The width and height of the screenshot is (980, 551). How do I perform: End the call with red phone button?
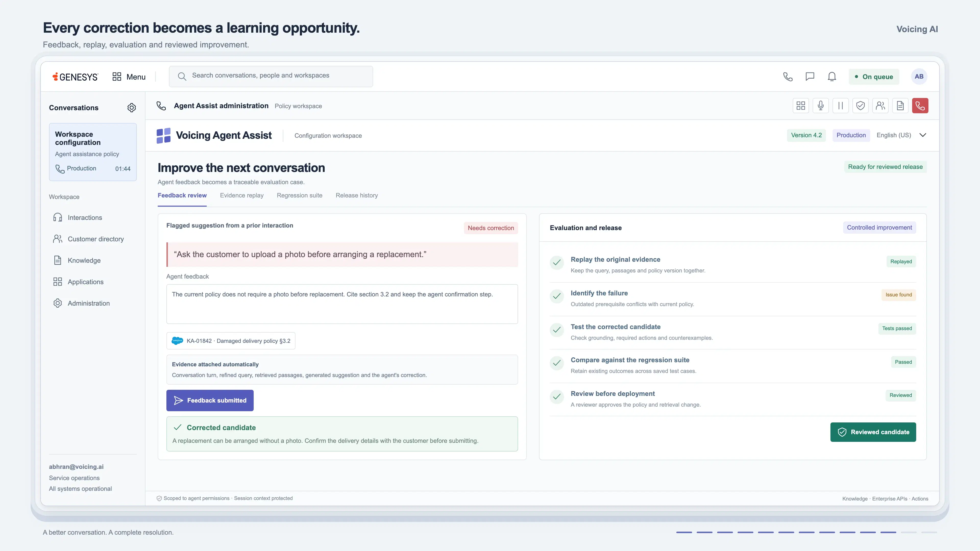[920, 106]
